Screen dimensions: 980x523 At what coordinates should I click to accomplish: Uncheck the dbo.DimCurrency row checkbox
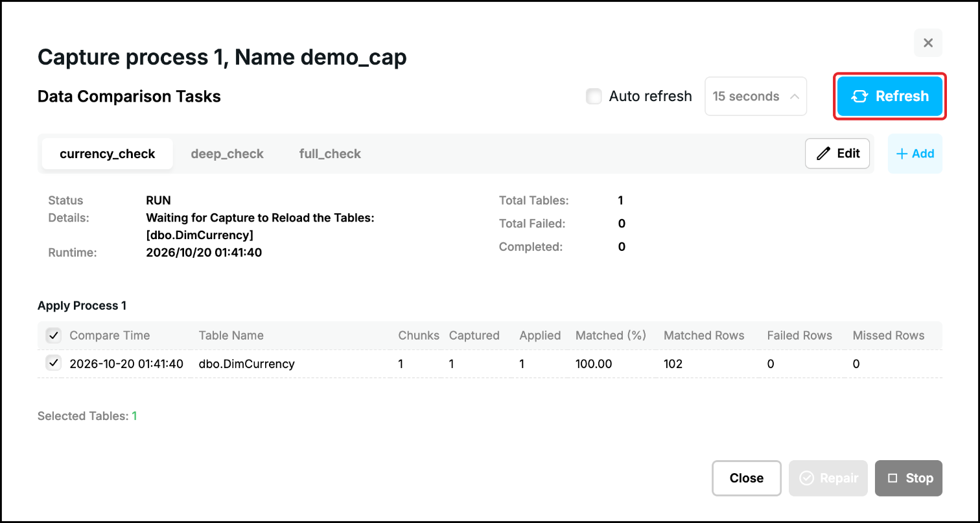point(53,364)
